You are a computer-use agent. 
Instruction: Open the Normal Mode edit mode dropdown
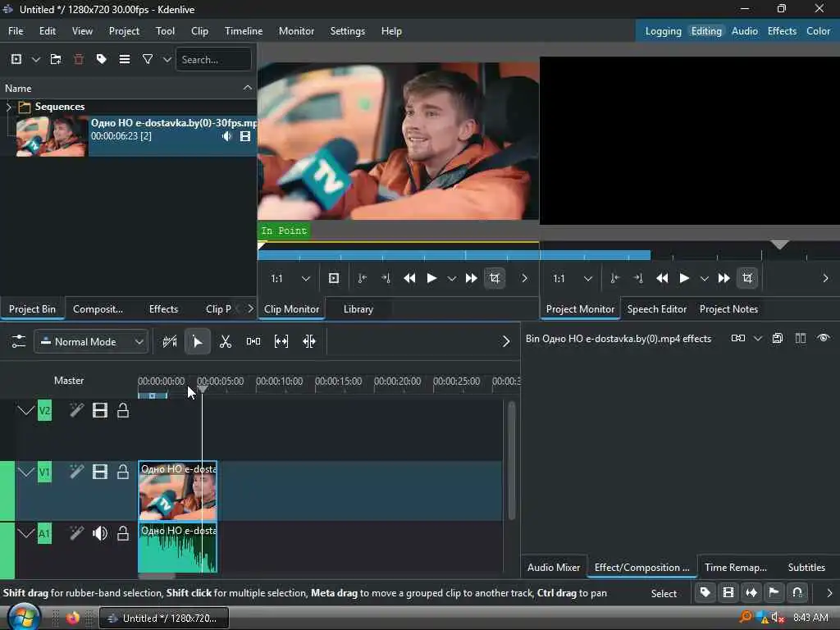[91, 342]
